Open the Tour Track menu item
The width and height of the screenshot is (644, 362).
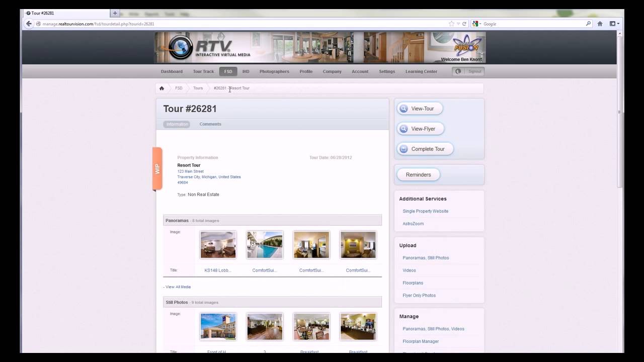[x=203, y=71]
